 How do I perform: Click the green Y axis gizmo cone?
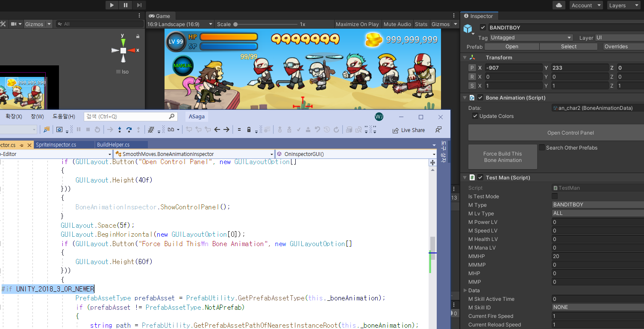(123, 42)
